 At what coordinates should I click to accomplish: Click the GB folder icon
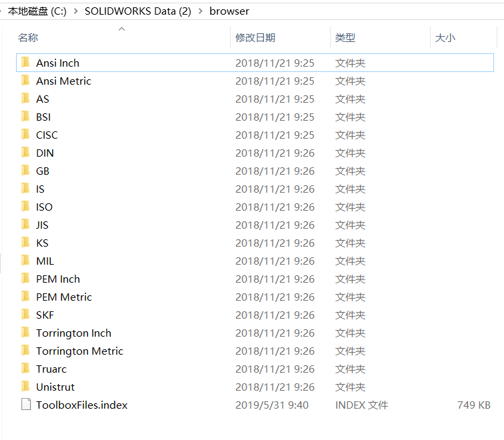[x=26, y=171]
